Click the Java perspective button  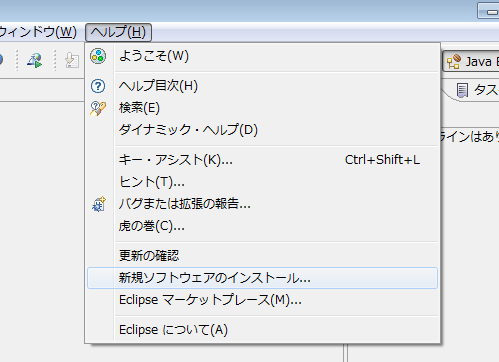coord(471,61)
